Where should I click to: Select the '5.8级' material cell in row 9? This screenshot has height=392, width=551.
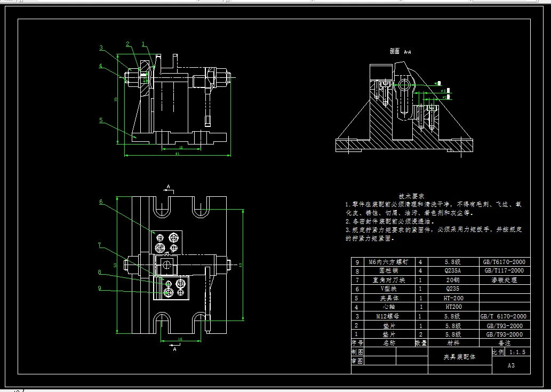point(453,262)
